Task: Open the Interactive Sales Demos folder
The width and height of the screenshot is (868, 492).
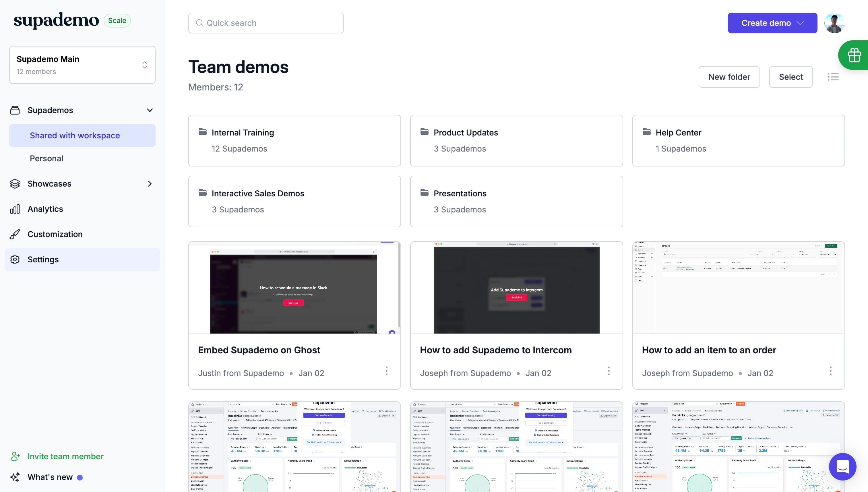Action: (x=294, y=202)
